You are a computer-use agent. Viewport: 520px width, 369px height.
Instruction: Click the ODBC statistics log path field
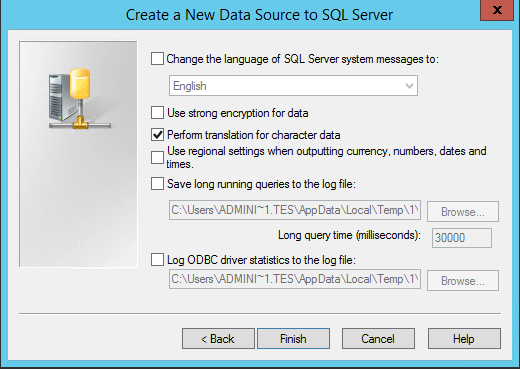(x=295, y=279)
